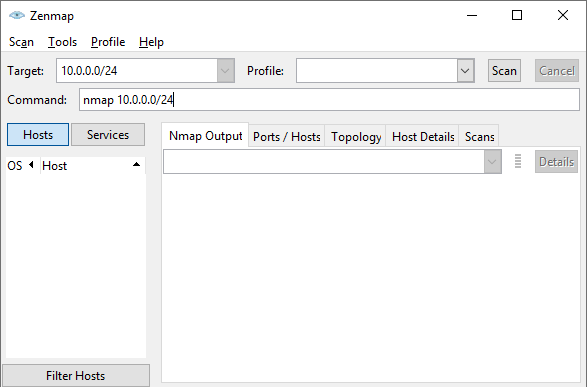Viewport: 587px width, 387px height.
Task: Select the Services toggle button
Action: (x=108, y=134)
